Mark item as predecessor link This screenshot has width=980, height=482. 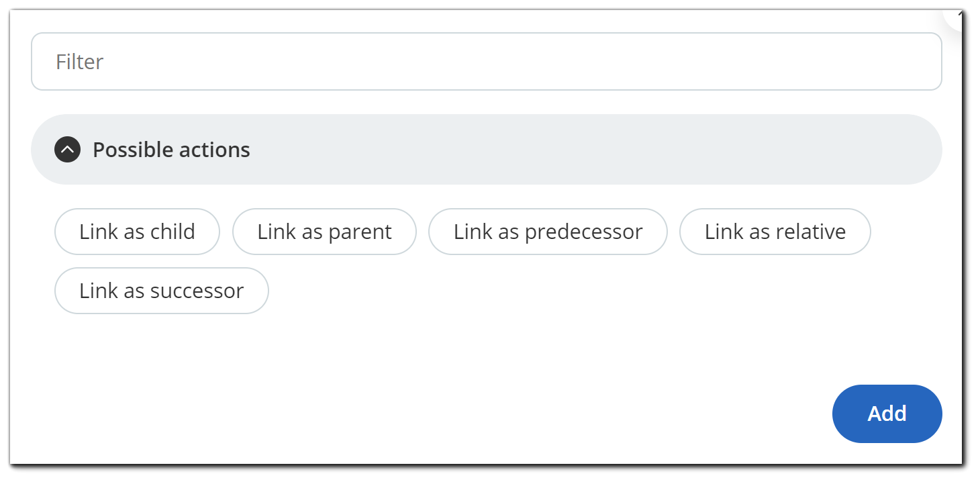[x=548, y=232]
